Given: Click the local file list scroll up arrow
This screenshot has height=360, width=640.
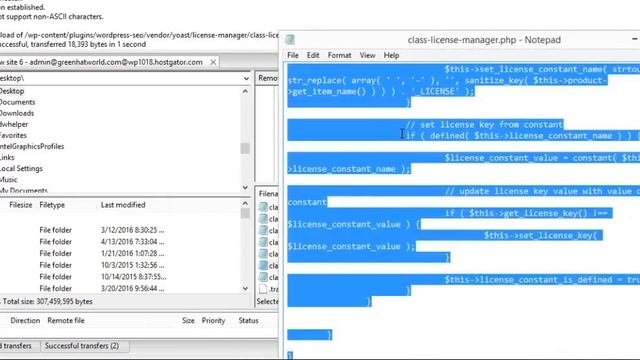Looking at the screenshot, I should [245, 203].
